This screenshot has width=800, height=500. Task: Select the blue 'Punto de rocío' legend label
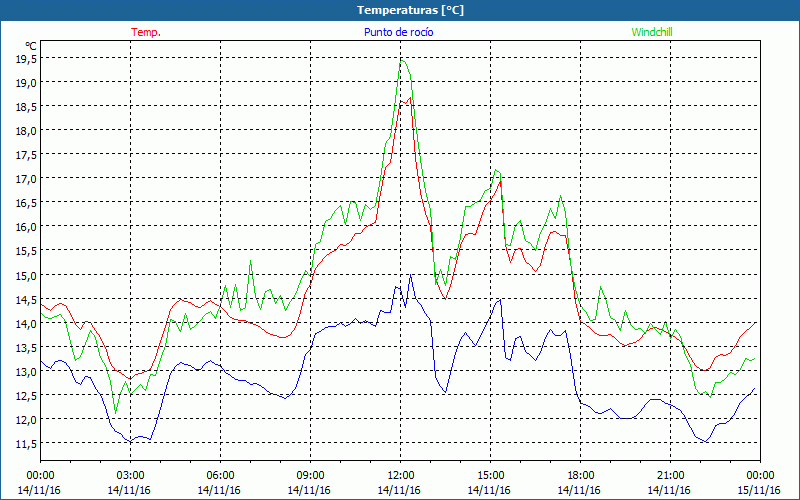coord(398,32)
